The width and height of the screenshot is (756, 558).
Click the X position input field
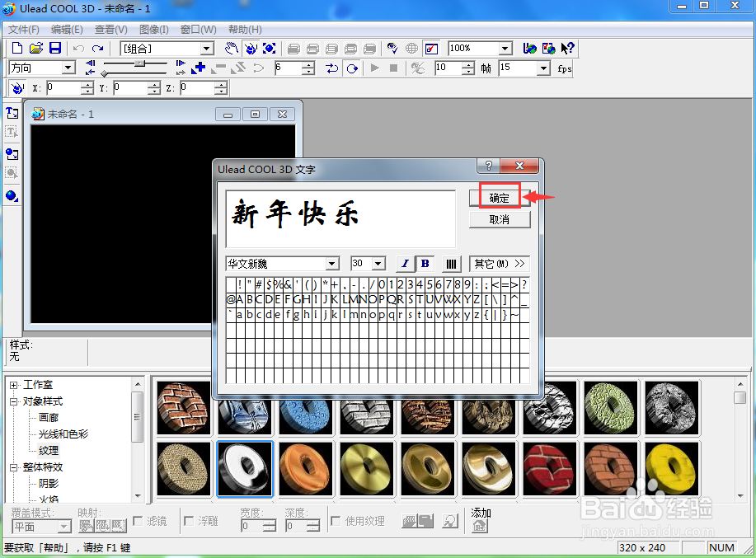point(65,88)
